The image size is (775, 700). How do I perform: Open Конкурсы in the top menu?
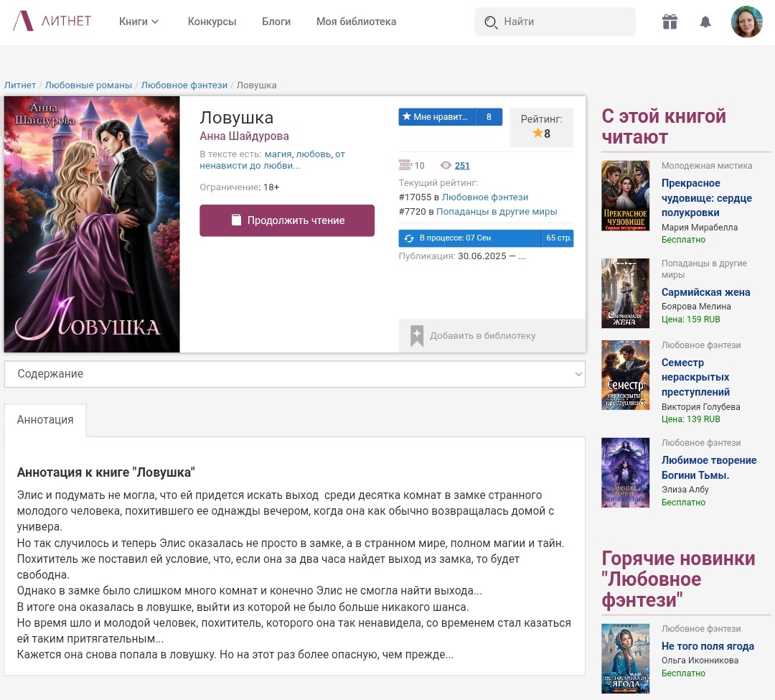pos(212,22)
